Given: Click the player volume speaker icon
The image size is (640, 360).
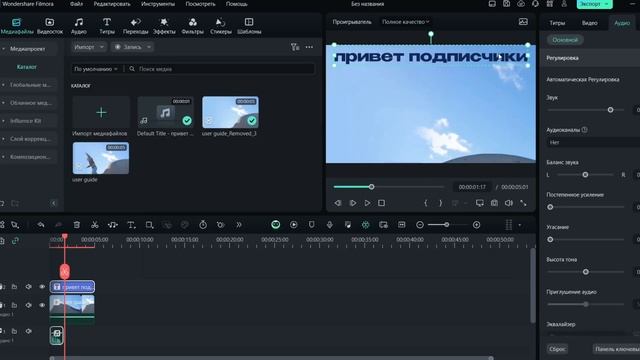Looking at the screenshot, I should [509, 203].
